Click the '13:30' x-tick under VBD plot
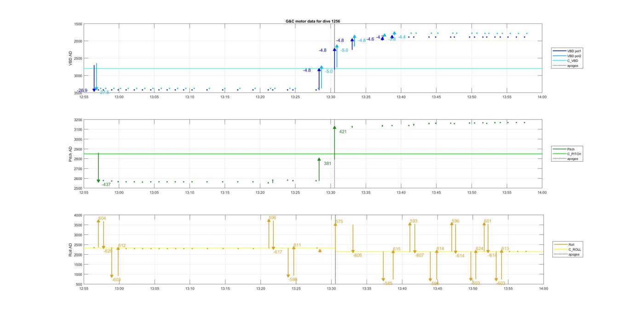 point(331,97)
